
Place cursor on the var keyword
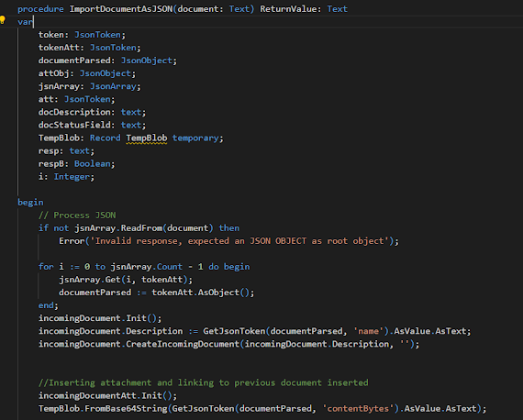[x=26, y=22]
